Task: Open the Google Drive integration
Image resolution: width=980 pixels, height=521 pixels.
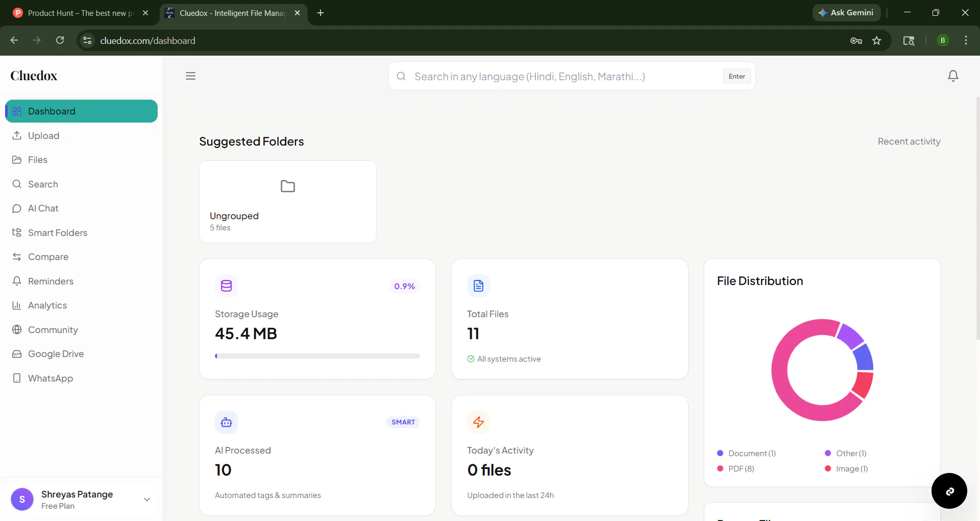Action: click(x=82, y=354)
